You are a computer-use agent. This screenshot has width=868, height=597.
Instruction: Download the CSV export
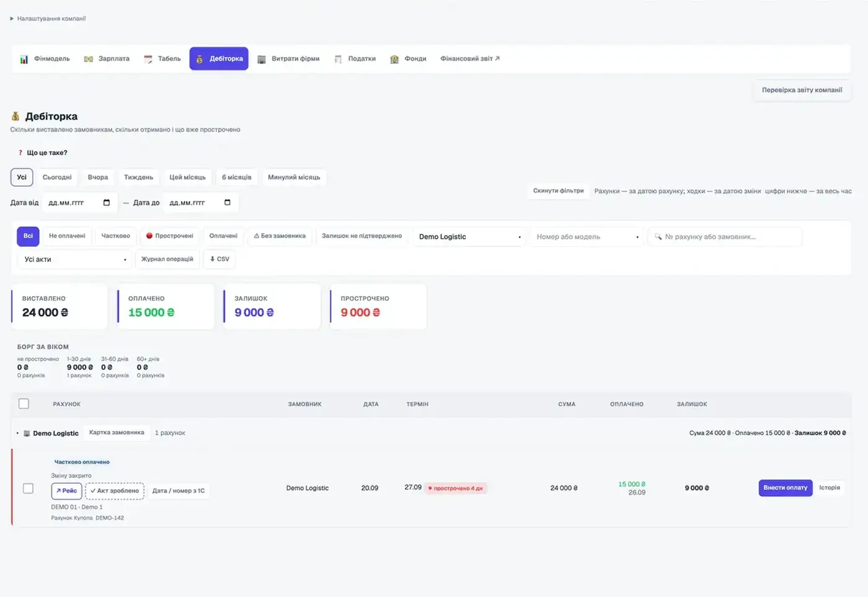point(219,259)
